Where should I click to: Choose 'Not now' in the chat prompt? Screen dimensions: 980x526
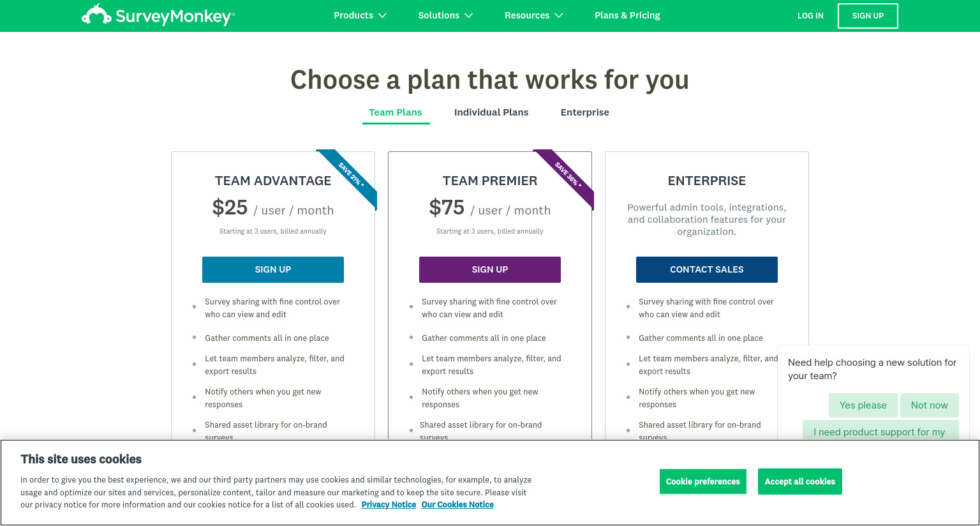pyautogui.click(x=930, y=405)
